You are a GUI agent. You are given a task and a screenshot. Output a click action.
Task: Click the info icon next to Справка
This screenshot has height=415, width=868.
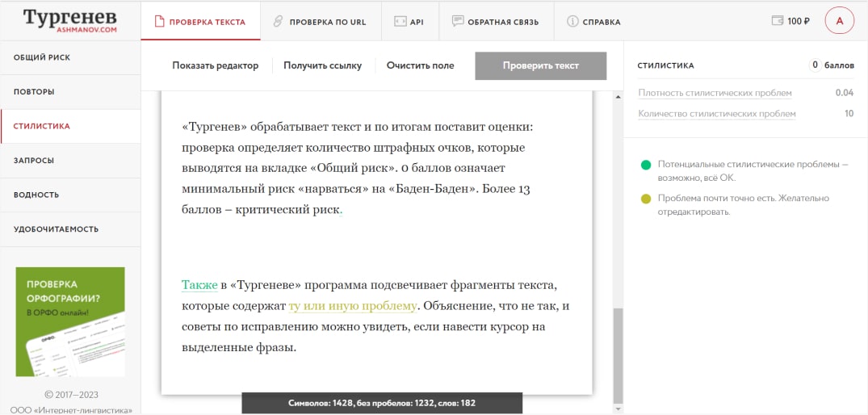tap(572, 22)
